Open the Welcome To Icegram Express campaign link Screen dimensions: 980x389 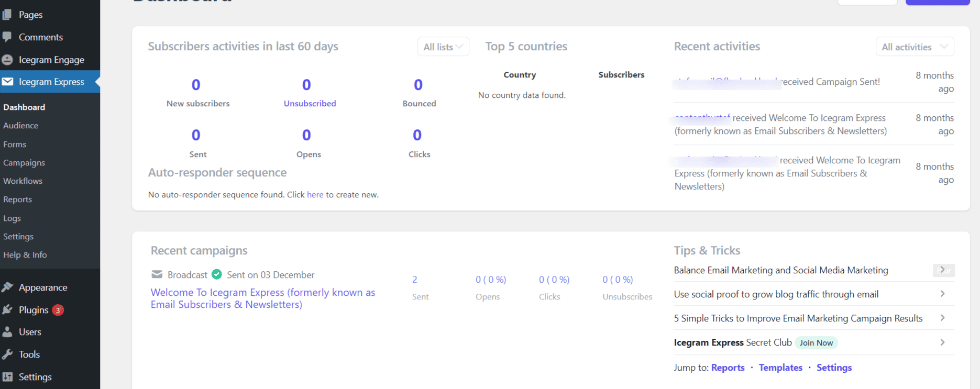coord(263,298)
